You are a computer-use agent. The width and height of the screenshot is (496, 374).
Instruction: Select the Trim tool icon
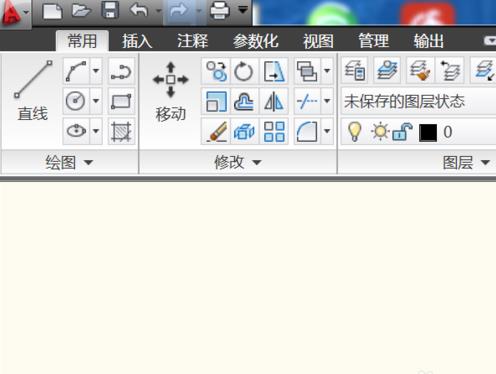pos(307,101)
